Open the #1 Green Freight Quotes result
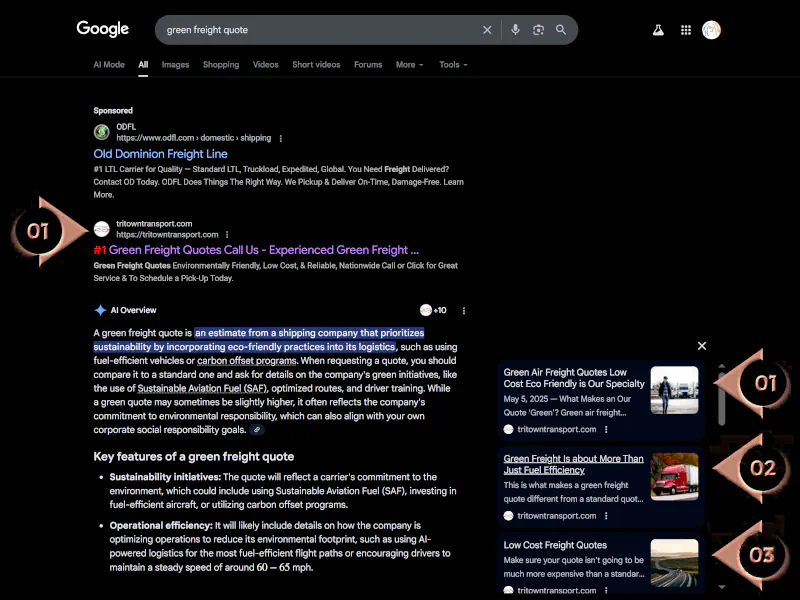 [256, 250]
